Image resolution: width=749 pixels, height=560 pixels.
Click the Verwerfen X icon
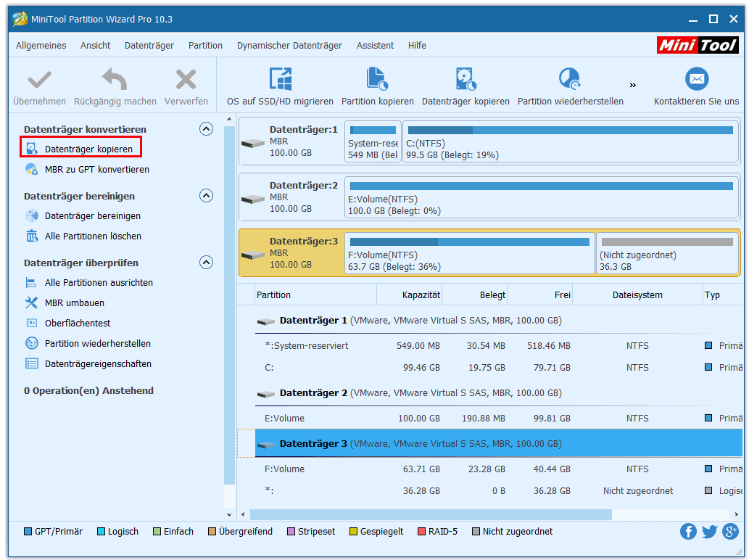click(186, 79)
